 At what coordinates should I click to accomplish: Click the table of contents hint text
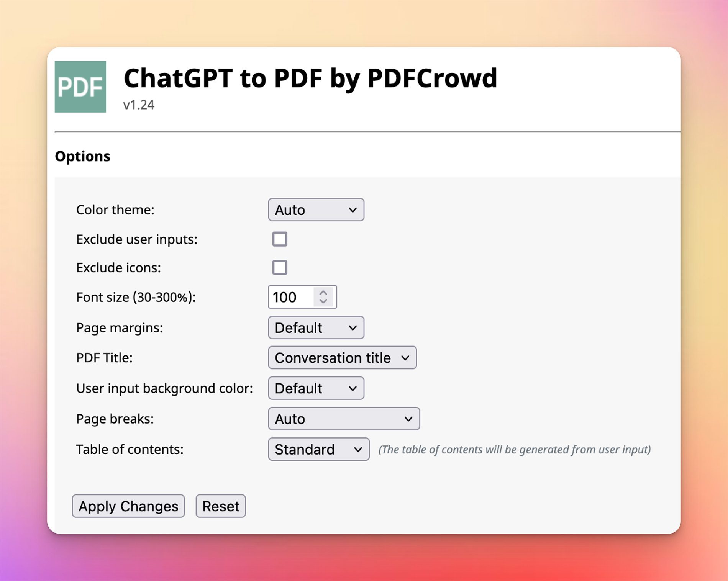tap(514, 449)
